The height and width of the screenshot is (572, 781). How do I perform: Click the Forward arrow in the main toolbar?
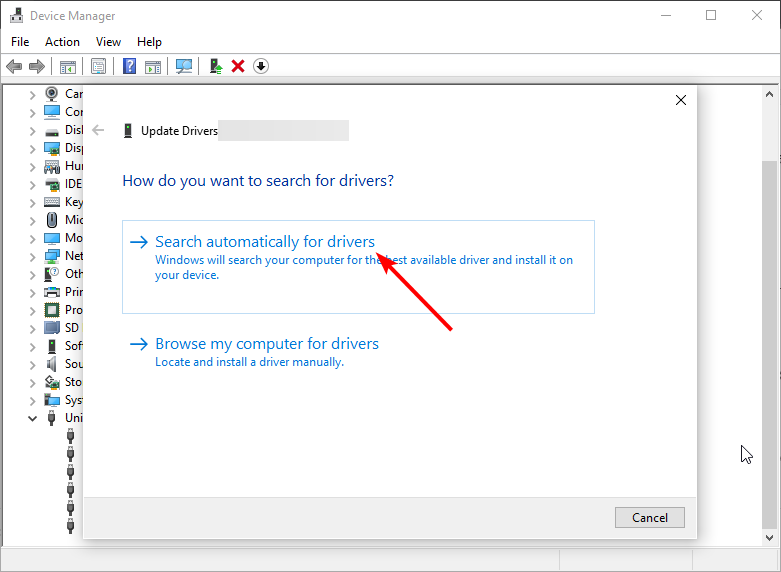(x=37, y=66)
